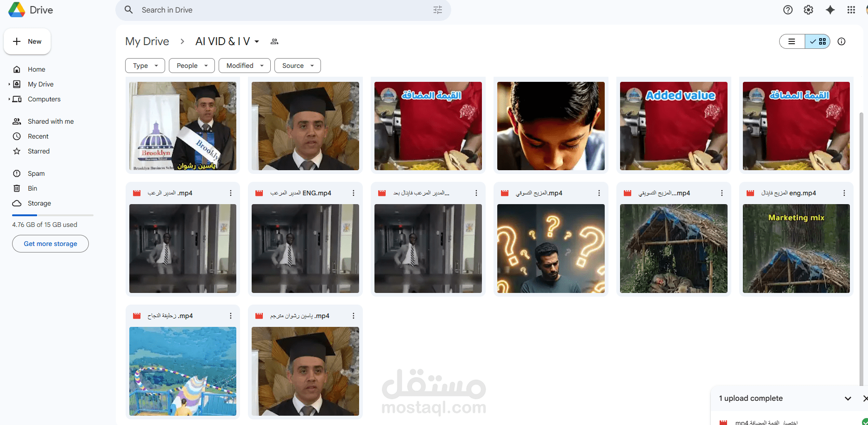Click the Help question mark icon
Viewport: 868px width, 425px height.
click(x=788, y=9)
